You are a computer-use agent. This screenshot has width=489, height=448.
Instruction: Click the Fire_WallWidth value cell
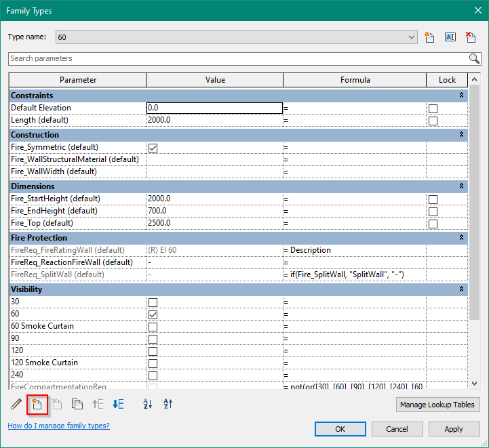coord(214,171)
